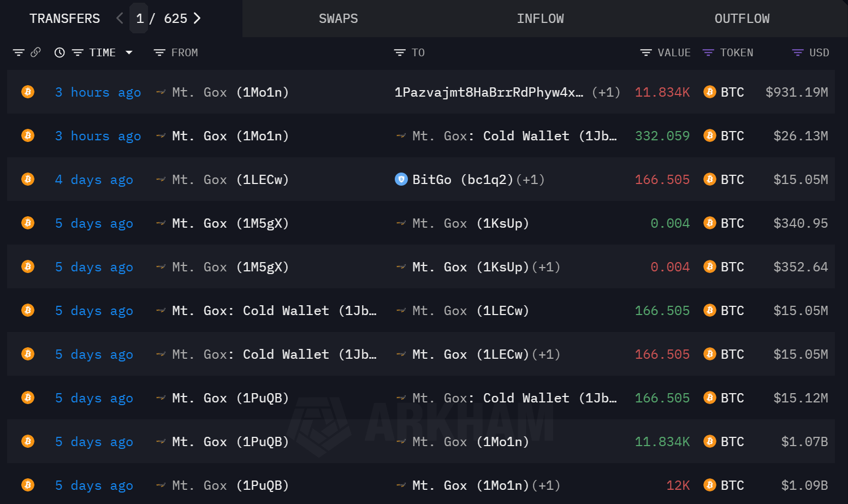Open the TOKEN column filter
Screen dimensions: 848x504
pos(708,52)
